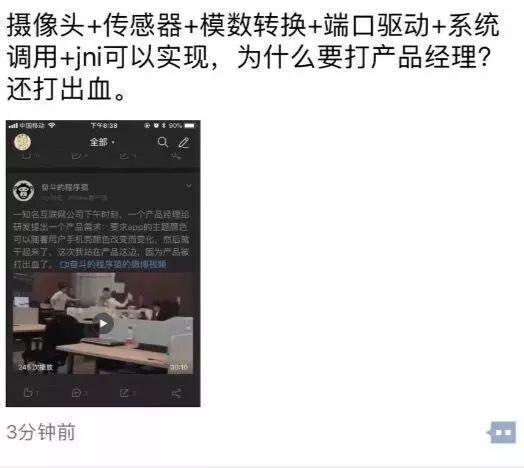The image size is (524, 468).
Task: Open the round profile avatar at top left
Action: [22, 142]
